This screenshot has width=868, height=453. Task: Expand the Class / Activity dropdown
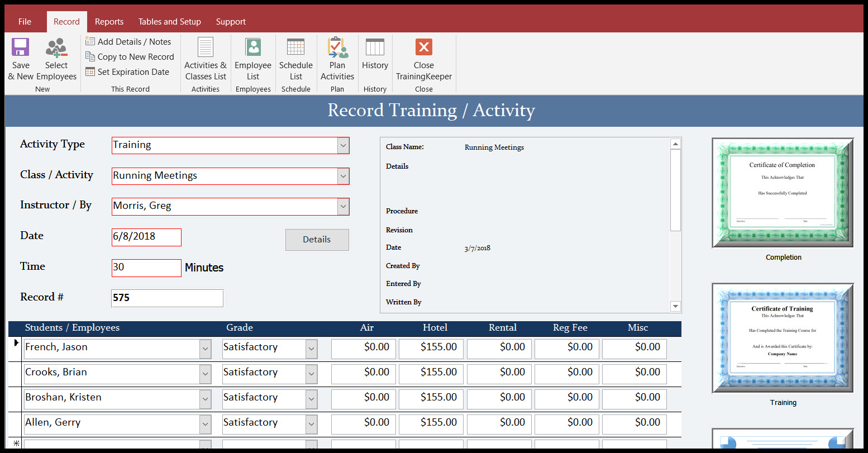[x=343, y=176]
